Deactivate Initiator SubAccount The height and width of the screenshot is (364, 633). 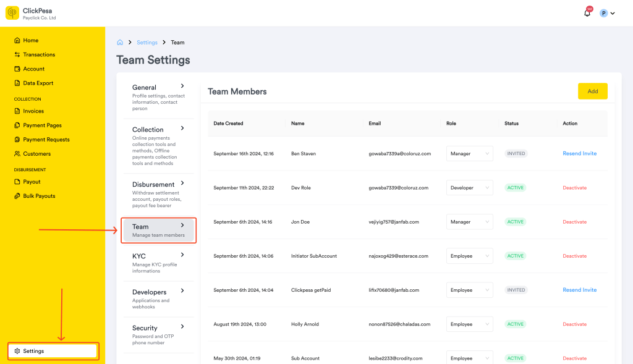pyautogui.click(x=574, y=256)
